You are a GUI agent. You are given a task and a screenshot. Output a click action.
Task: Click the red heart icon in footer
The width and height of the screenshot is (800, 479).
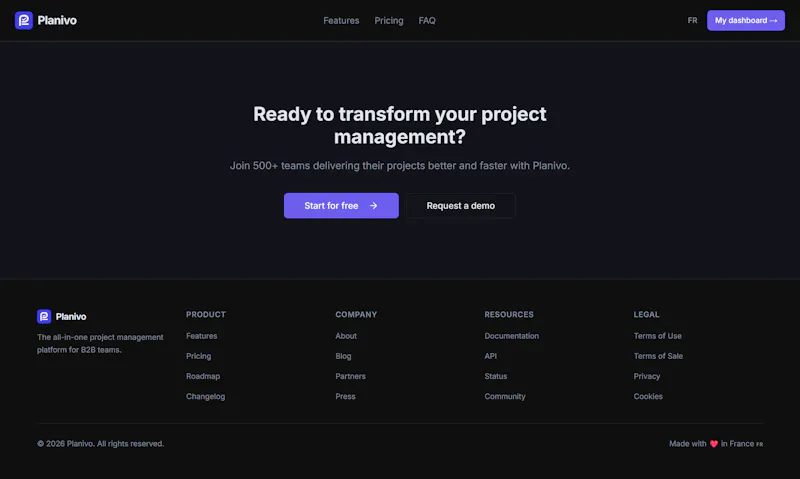713,444
